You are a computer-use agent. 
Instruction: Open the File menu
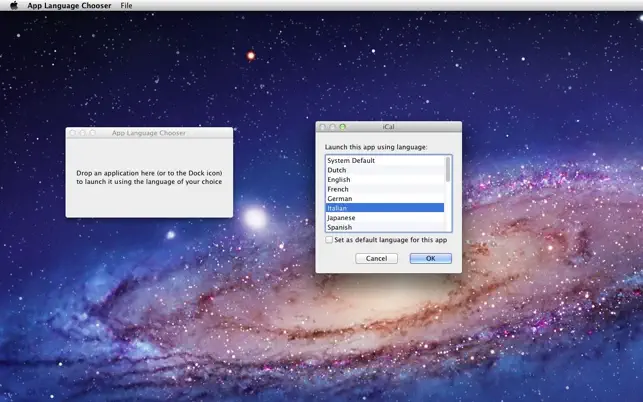pos(126,6)
